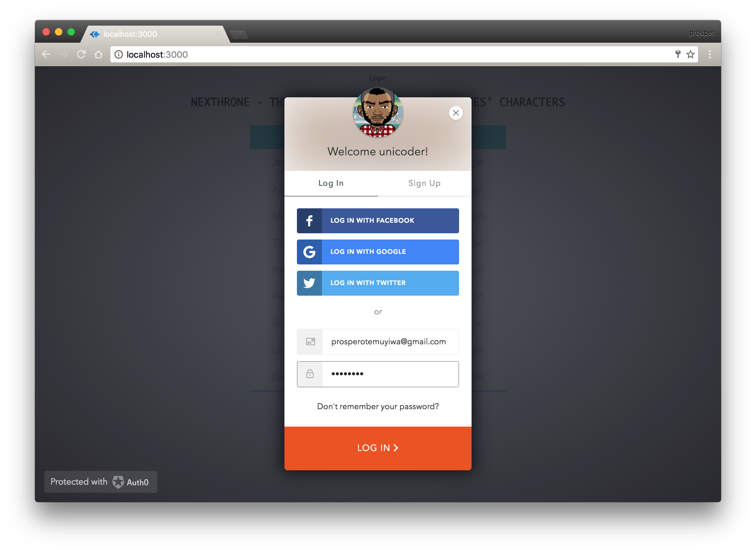Image resolution: width=756 pixels, height=552 pixels.
Task: Click the Twitter login icon button
Action: [x=309, y=283]
